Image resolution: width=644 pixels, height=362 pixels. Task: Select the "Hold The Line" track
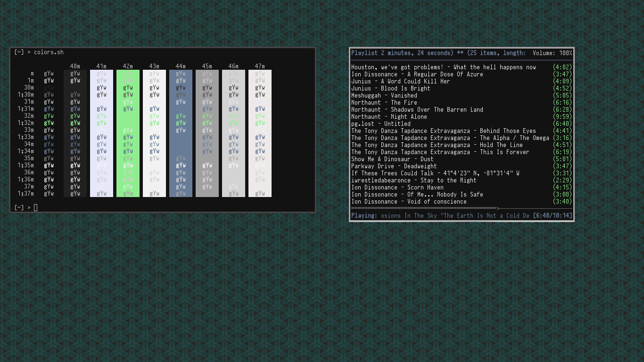pos(462,145)
